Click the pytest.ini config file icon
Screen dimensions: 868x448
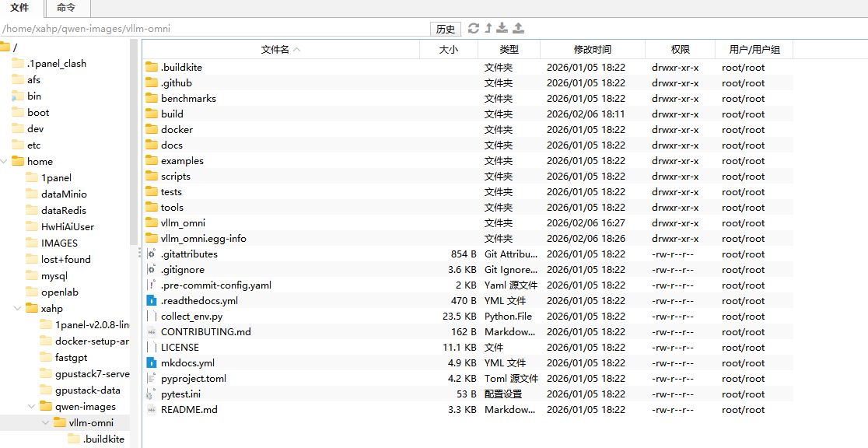coord(151,394)
